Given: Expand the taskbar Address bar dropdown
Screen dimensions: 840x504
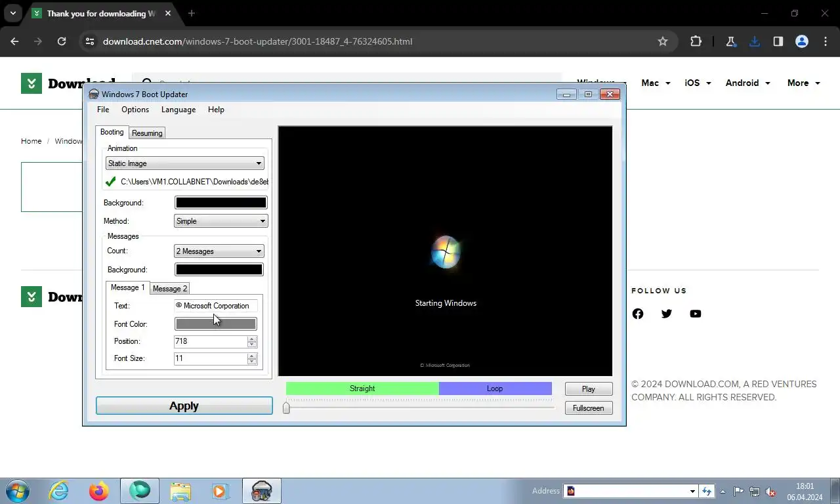Looking at the screenshot, I should pos(692,491).
